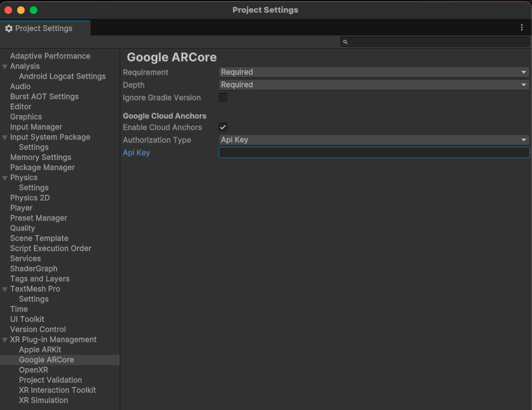Collapse the Input System Package section
This screenshot has height=410, width=532.
point(5,137)
